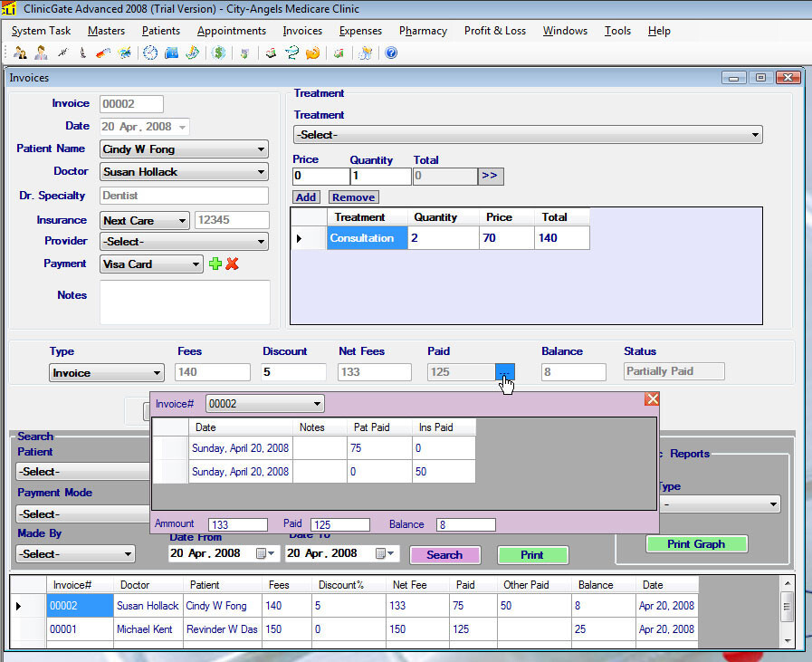
Task: Click the blue details button beside Paid field
Action: tap(505, 372)
